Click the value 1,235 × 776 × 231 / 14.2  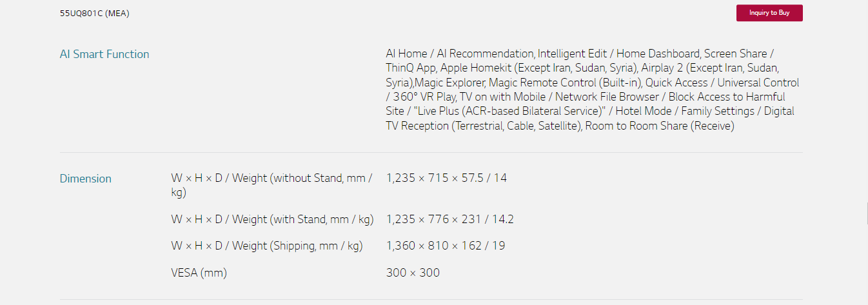click(x=450, y=219)
